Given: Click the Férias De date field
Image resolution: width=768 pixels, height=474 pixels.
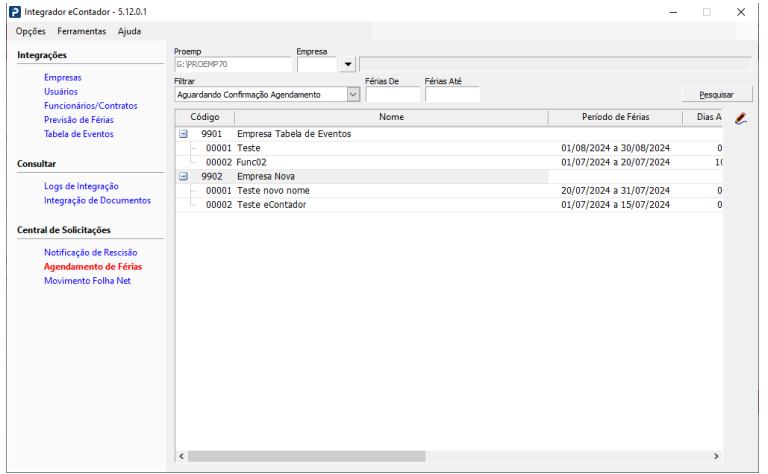Looking at the screenshot, I should (x=393, y=95).
